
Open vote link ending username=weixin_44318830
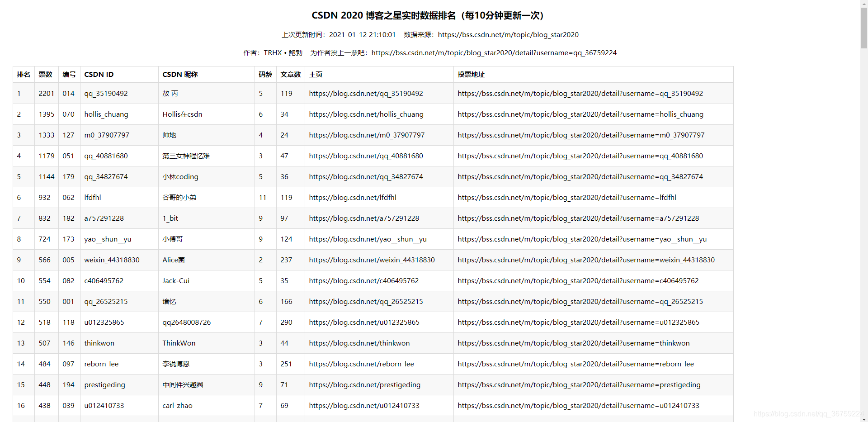586,260
